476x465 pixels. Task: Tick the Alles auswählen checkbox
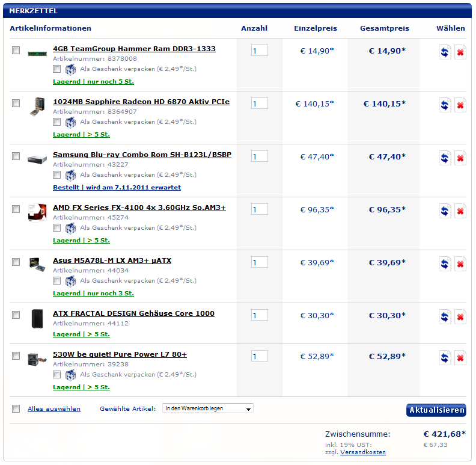click(16, 408)
